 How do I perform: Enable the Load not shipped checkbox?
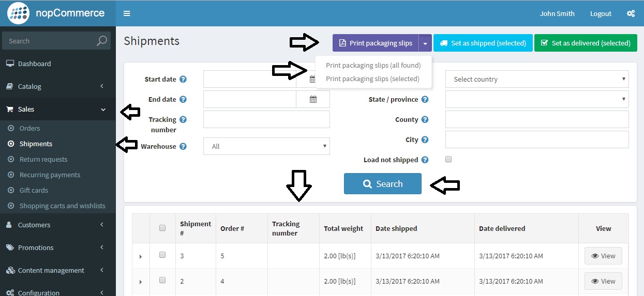coord(448,160)
